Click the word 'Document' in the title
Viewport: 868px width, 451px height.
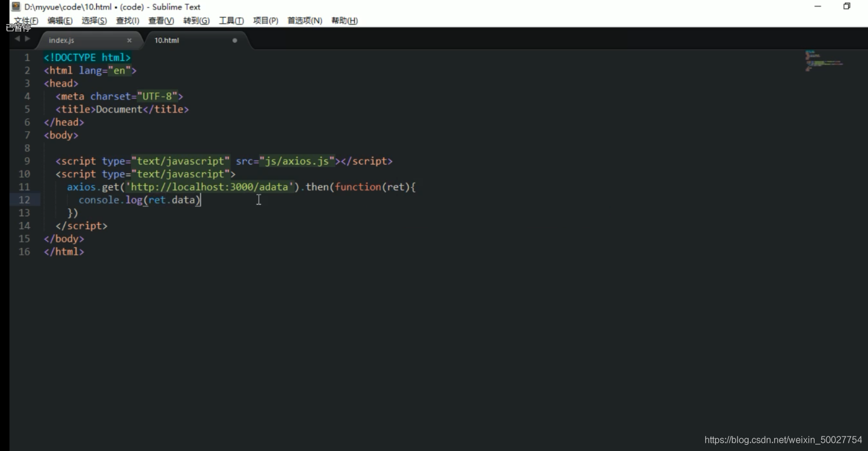[119, 109]
